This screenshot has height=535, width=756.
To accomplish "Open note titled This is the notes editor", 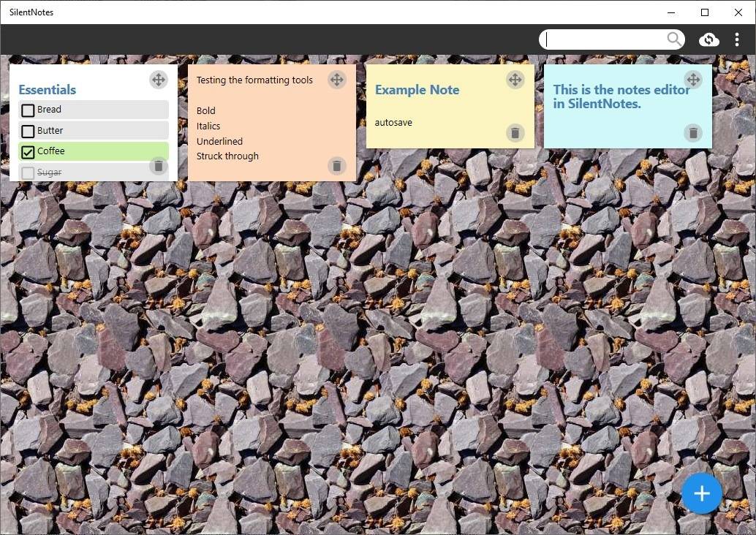I will 621,96.
